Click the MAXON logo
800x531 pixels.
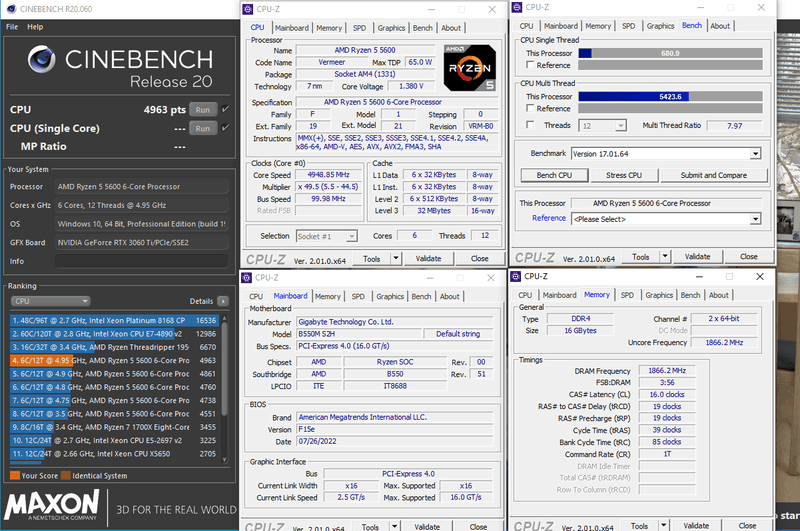(52, 504)
